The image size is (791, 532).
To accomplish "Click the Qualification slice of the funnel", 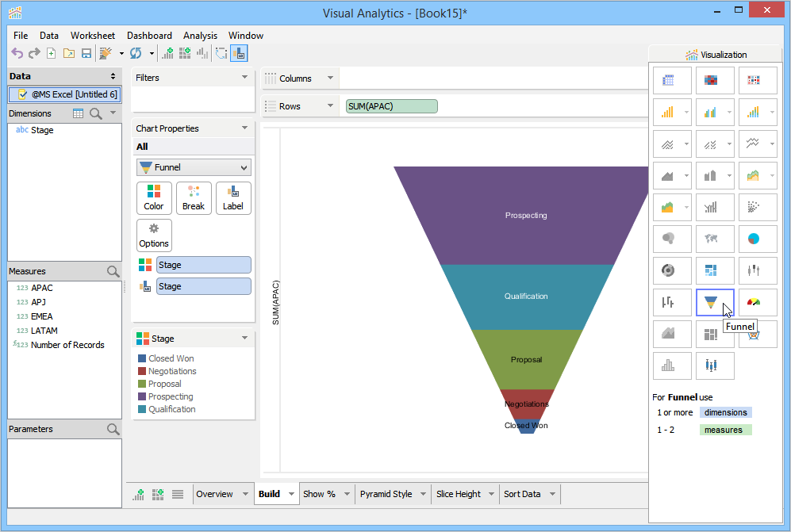I will coord(526,297).
